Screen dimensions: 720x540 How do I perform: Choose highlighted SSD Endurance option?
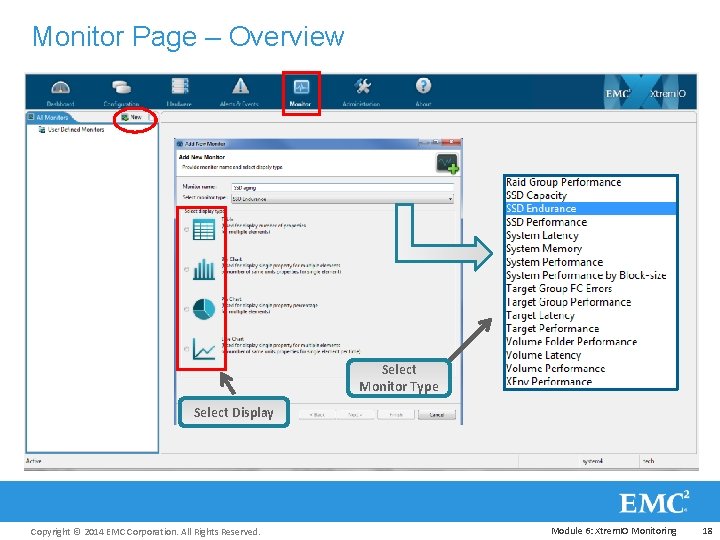click(591, 208)
